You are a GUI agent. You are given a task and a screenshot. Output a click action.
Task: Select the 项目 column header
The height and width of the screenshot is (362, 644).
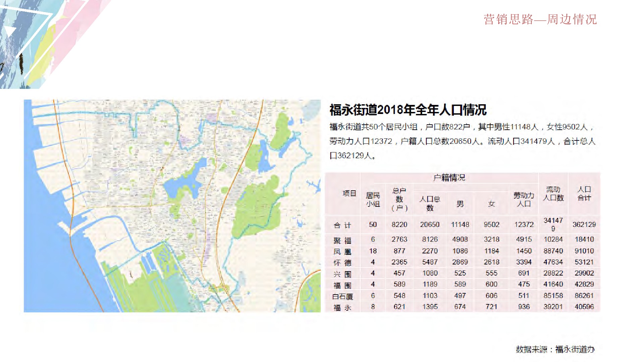(349, 194)
